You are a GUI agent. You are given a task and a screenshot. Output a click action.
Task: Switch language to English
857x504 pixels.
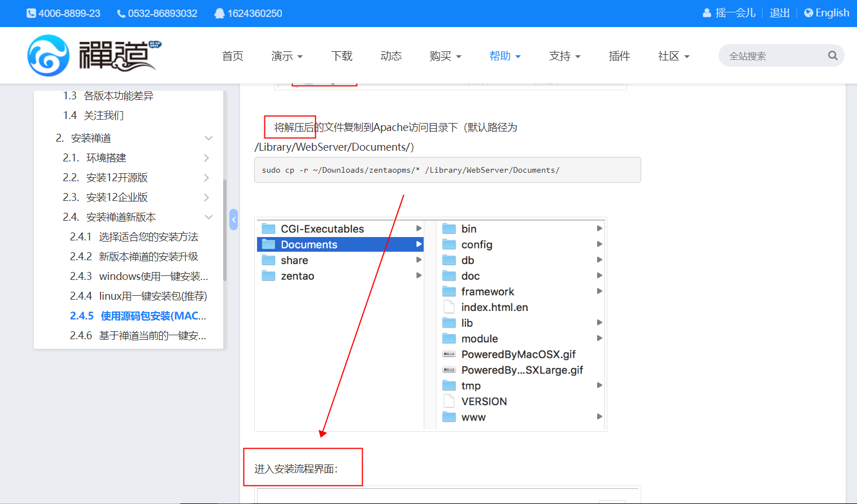click(x=826, y=13)
